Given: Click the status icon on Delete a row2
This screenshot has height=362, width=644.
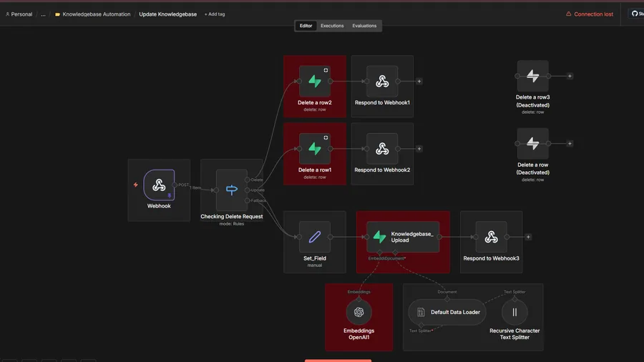Looking at the screenshot, I should [x=326, y=70].
